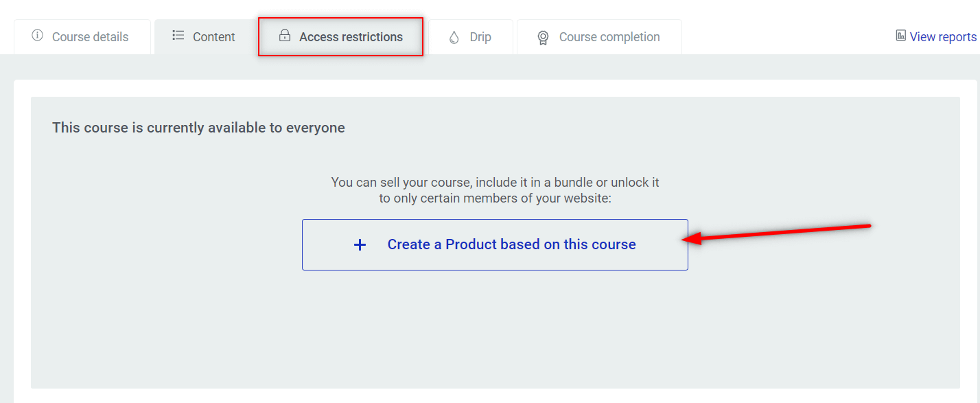The height and width of the screenshot is (403, 980).
Task: Go to the Drip tab
Action: click(x=471, y=37)
